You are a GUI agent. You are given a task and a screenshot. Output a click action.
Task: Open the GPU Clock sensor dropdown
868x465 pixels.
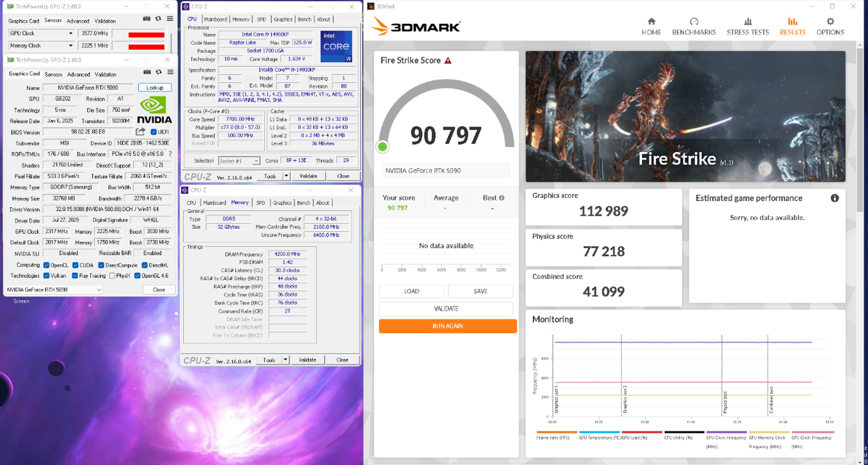(71, 33)
